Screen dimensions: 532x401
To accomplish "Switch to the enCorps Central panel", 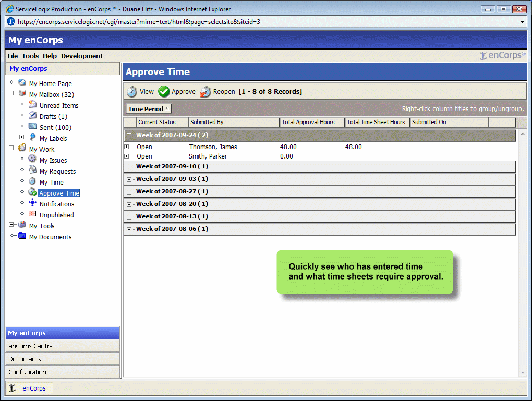I will coord(63,346).
